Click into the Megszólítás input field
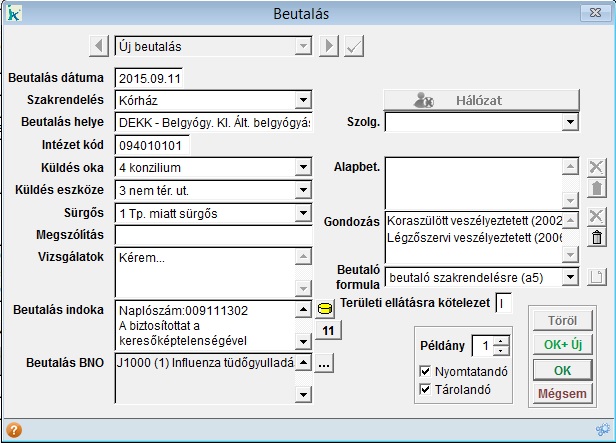 point(214,235)
